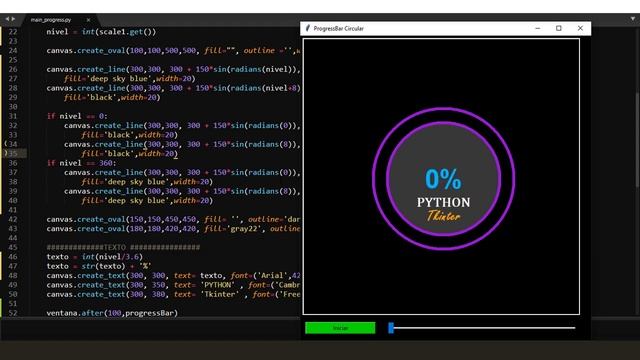Click 'texto = int(nivel/3.6)' code line
The image size is (640, 360).
[x=95, y=257]
